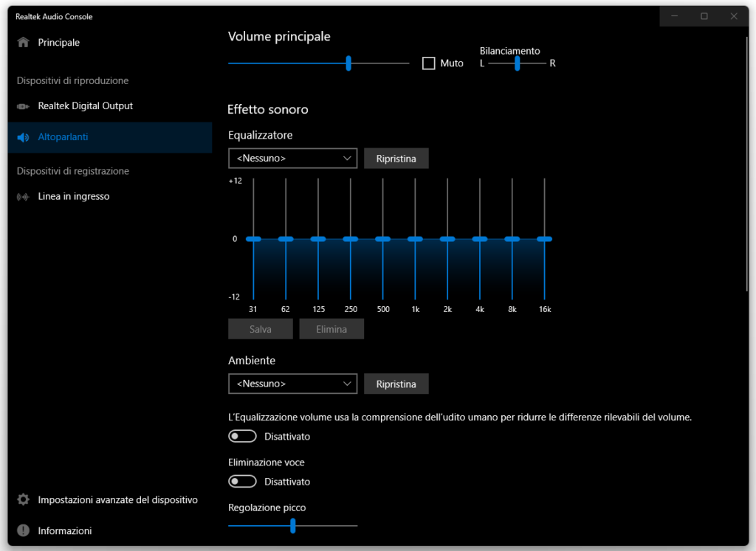The width and height of the screenshot is (756, 551).
Task: Open the Equalizzatore preset dropdown
Action: [x=292, y=159]
